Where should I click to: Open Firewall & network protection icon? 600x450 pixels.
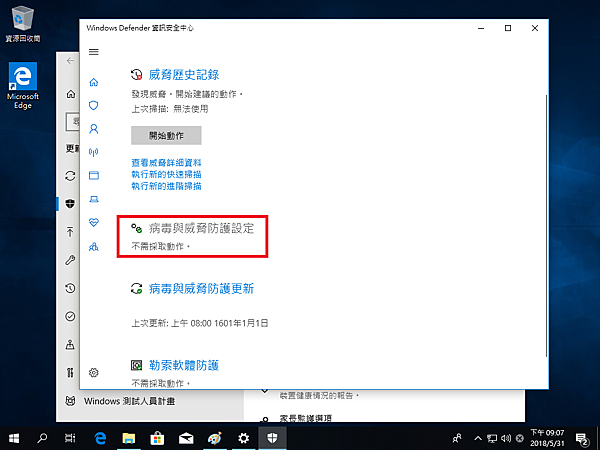click(95, 152)
